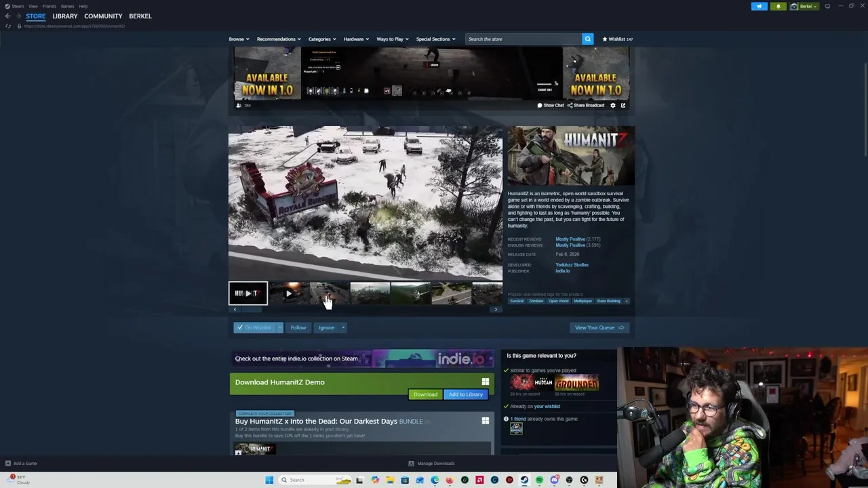Screen dimensions: 868x488
Task: Click the Multiplayer tag
Action: 583,301
